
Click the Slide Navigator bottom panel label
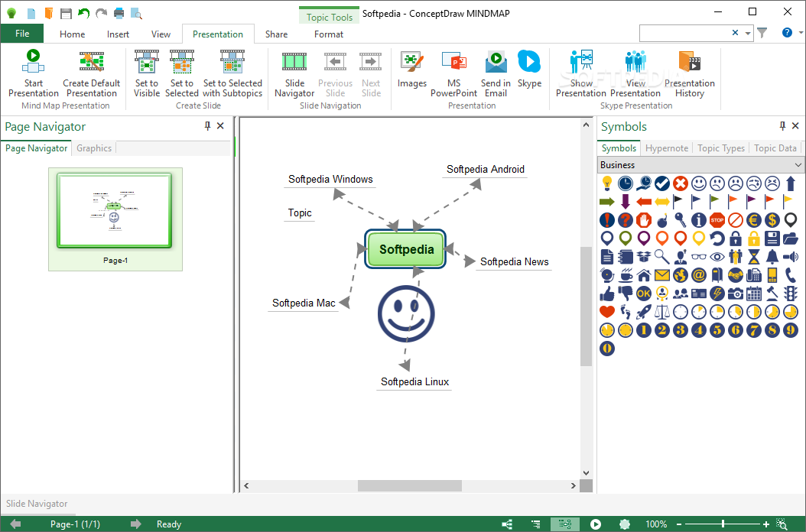(37, 504)
